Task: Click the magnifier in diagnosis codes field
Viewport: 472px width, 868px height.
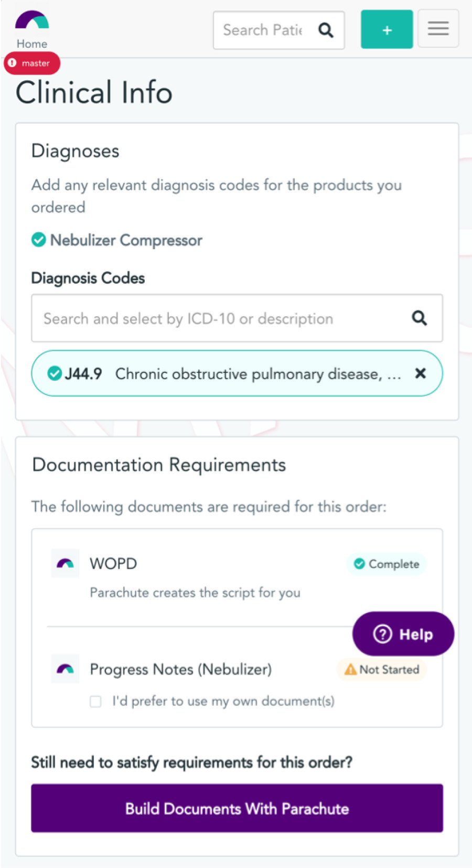Action: pyautogui.click(x=419, y=318)
